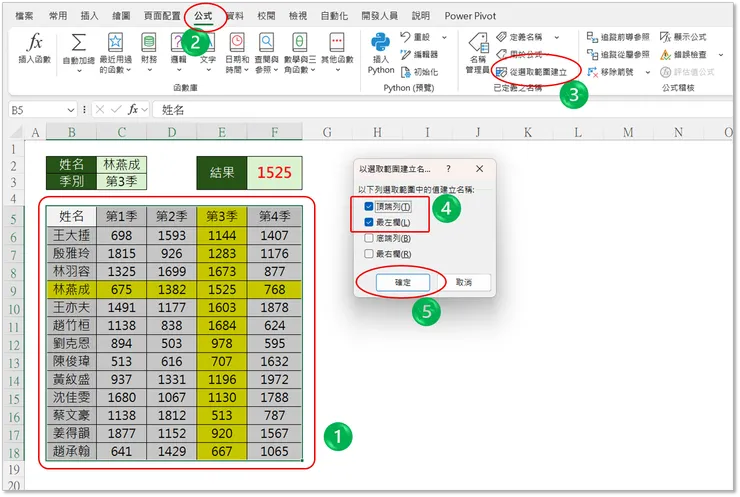Expand the Reset (重設) dropdown arrow

coord(444,37)
